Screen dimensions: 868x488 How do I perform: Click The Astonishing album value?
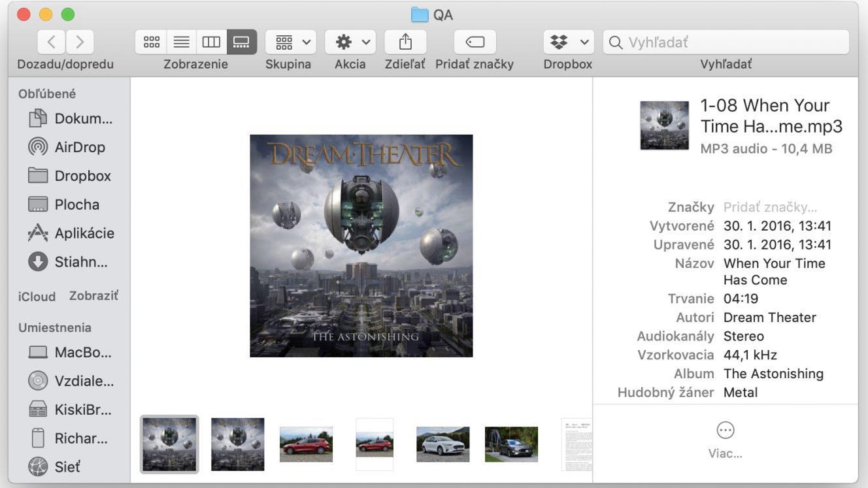773,374
